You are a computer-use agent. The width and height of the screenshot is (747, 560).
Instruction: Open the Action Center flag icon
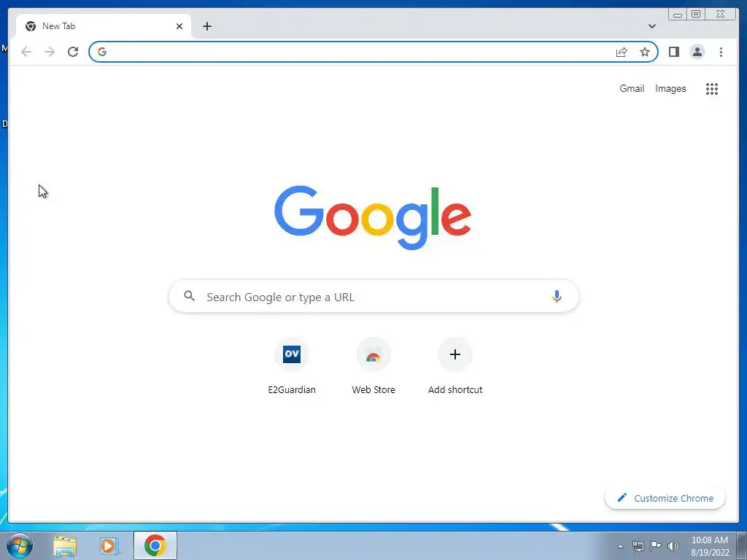pyautogui.click(x=656, y=545)
